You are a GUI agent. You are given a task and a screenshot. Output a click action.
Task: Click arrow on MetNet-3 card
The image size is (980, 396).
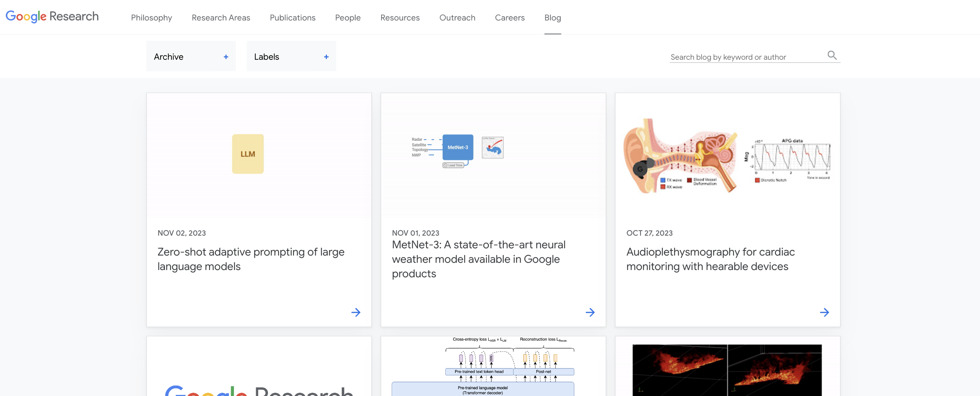pos(590,312)
